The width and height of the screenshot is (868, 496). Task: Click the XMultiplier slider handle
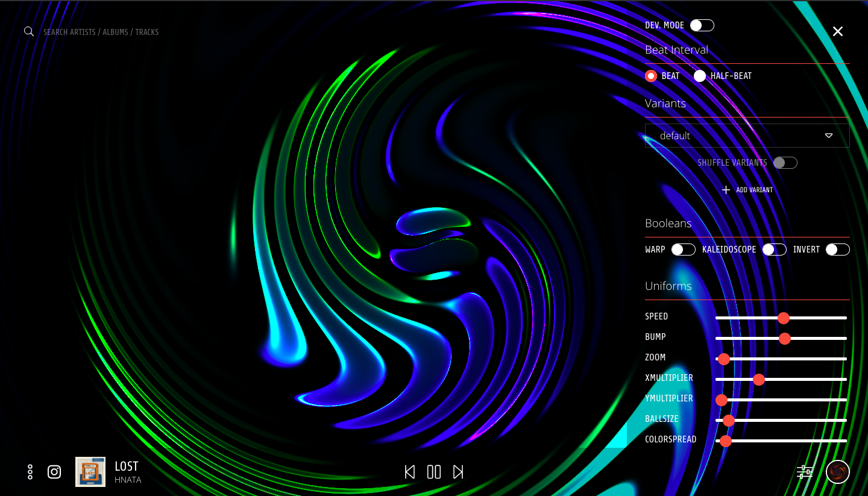[x=759, y=379]
